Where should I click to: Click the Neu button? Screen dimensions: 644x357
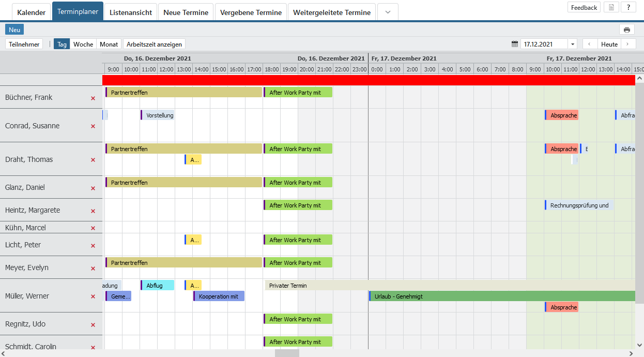coord(14,29)
